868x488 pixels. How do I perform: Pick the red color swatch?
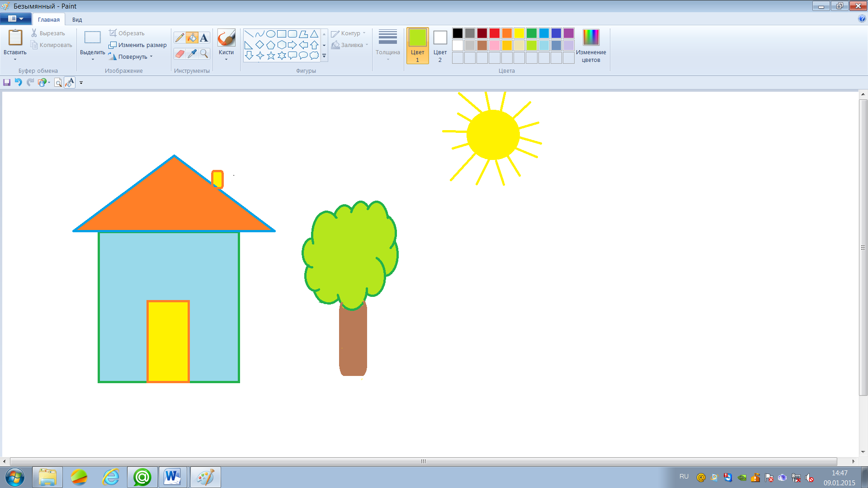[495, 33]
